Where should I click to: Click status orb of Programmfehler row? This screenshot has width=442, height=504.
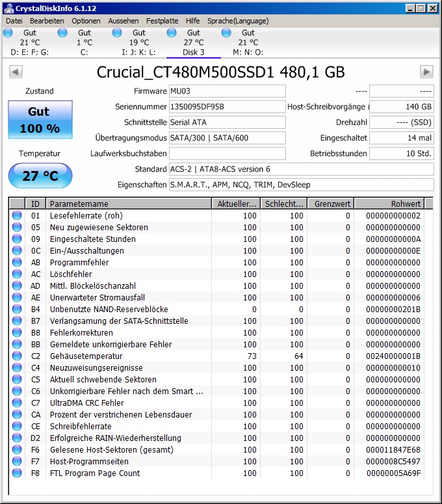(17, 262)
